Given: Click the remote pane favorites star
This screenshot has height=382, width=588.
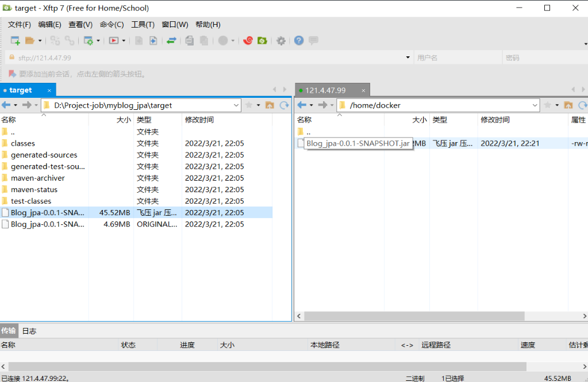Looking at the screenshot, I should (548, 105).
